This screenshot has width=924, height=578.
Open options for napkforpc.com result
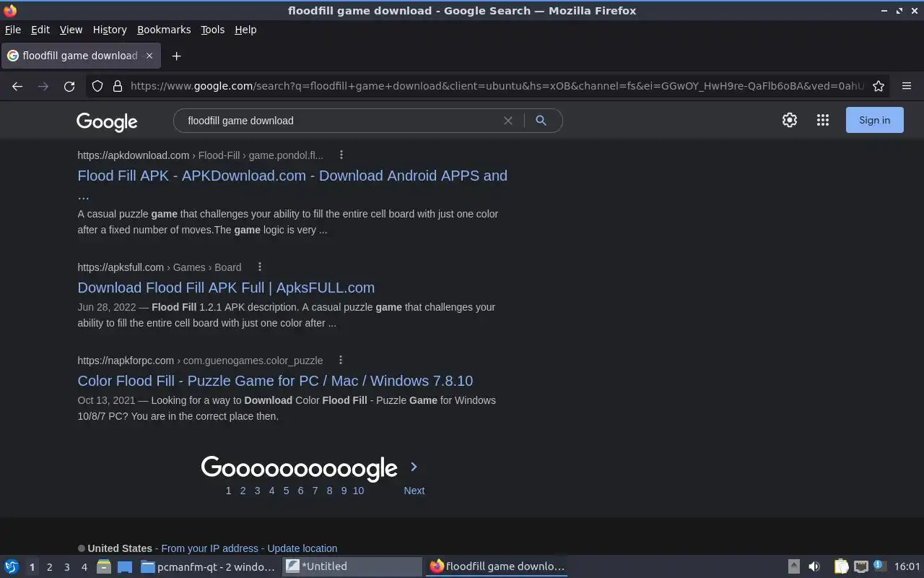pos(341,361)
